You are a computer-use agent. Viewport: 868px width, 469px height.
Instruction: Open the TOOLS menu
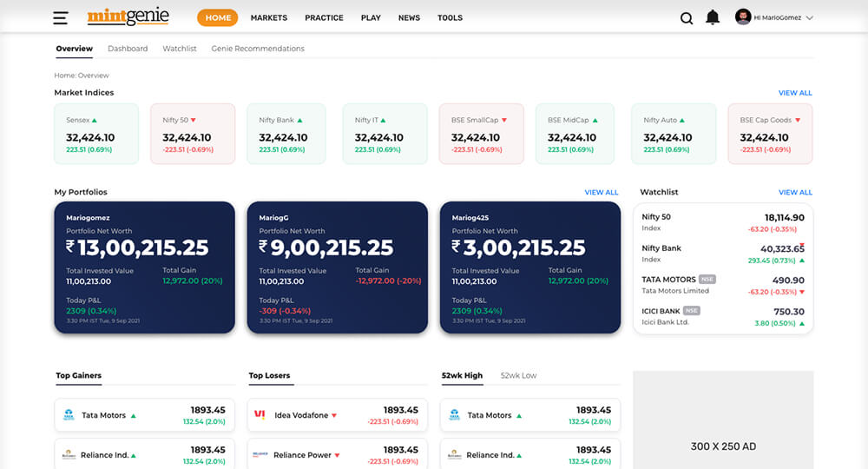450,17
